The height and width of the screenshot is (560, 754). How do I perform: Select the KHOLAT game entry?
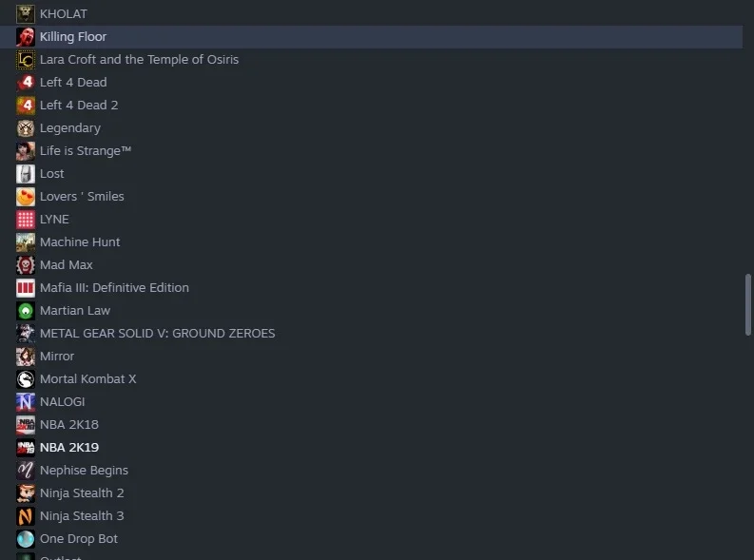pos(371,14)
